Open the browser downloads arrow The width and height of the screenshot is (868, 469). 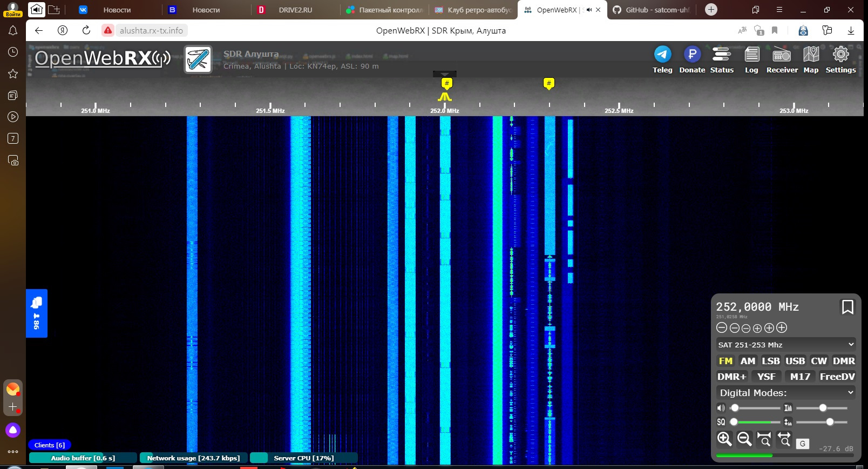[x=851, y=31]
